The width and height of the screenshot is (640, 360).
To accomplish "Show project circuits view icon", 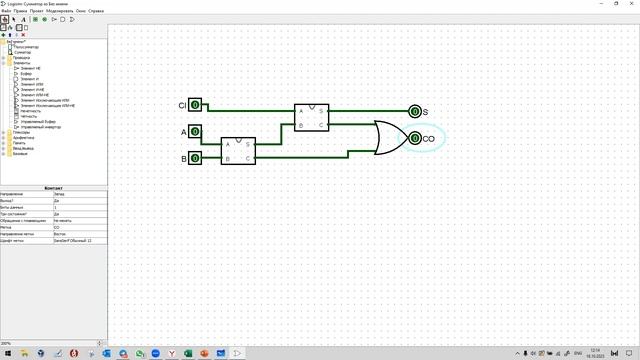I will tap(3, 27).
